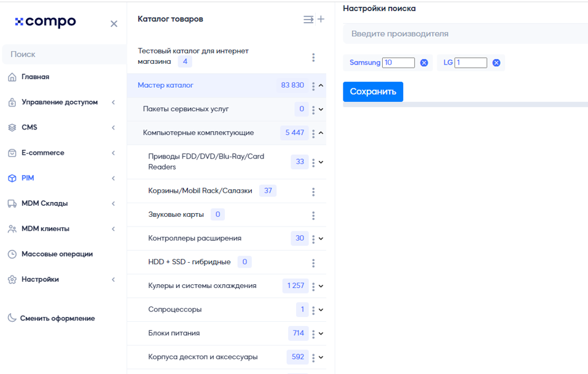Expand the Блоки питания category
This screenshot has height=374, width=588.
pyautogui.click(x=321, y=333)
